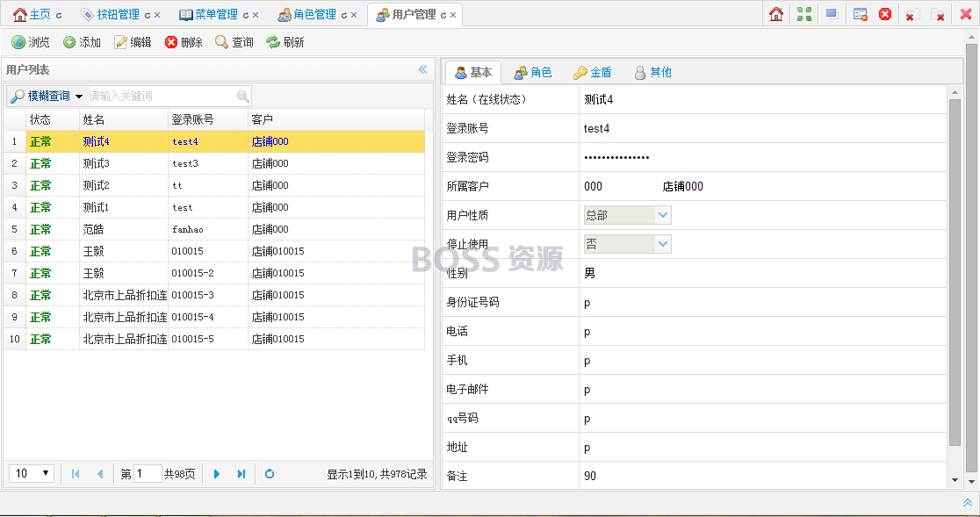Viewport: 980px width, 517px height.
Task: Click 浏览 (browse) in the toolbar
Action: coord(31,42)
